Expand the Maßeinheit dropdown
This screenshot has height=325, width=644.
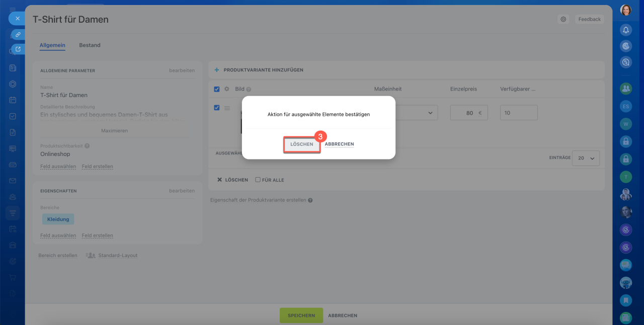(x=430, y=113)
